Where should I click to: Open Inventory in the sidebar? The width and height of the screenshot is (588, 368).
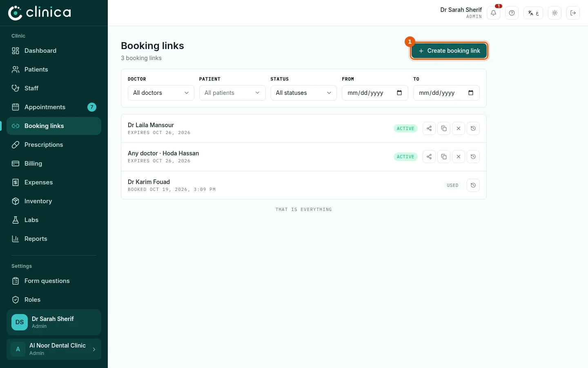(x=54, y=201)
